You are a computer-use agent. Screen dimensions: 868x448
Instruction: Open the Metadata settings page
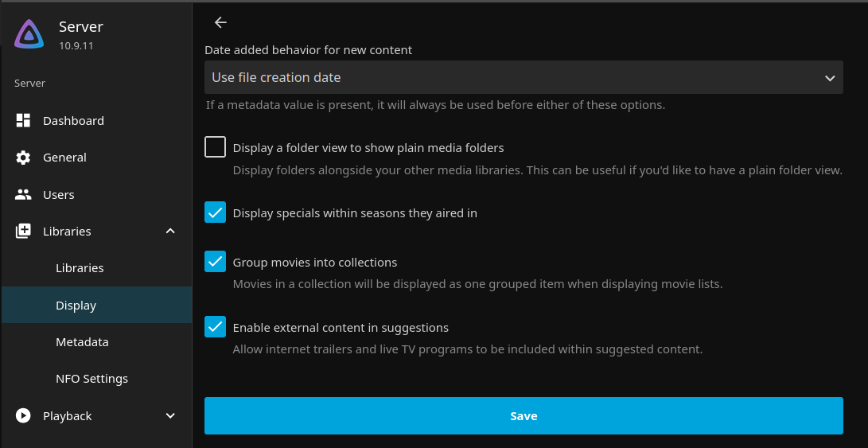click(x=82, y=342)
